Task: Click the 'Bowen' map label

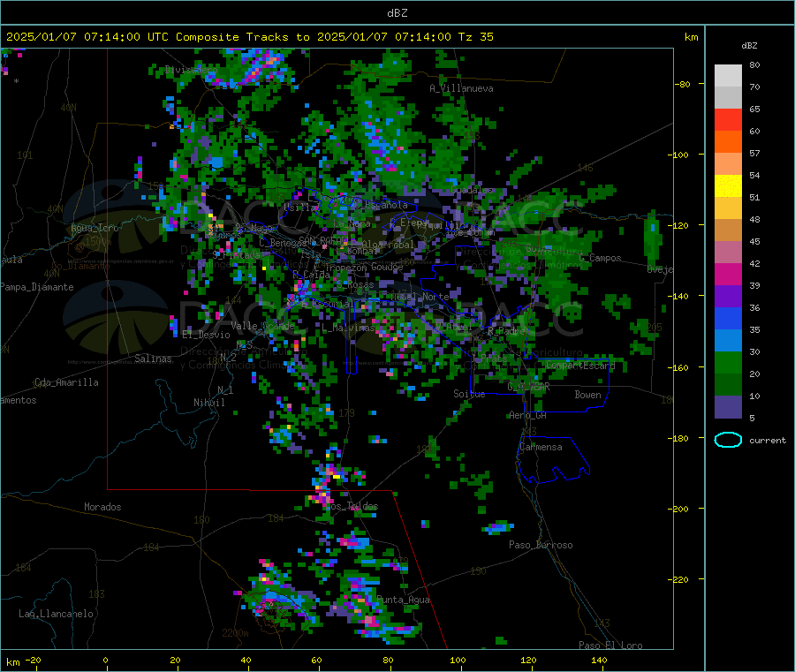Action: [587, 395]
